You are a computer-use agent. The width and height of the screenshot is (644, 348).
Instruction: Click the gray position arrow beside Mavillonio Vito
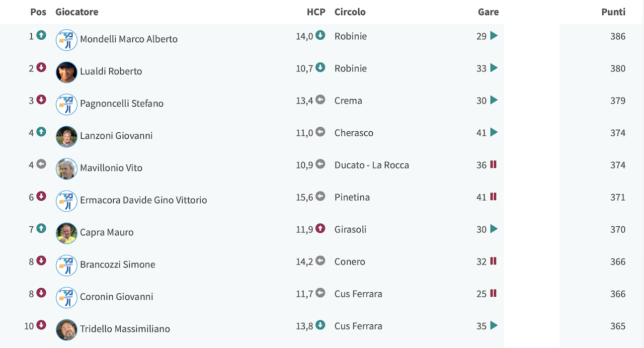pyautogui.click(x=41, y=164)
